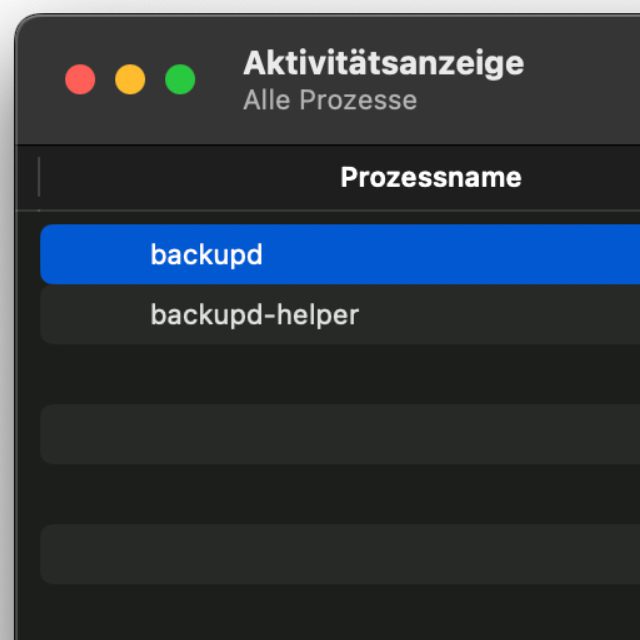Click narrow header cell left of divider
Image resolution: width=640 pixels, height=640 pixels.
(27, 178)
